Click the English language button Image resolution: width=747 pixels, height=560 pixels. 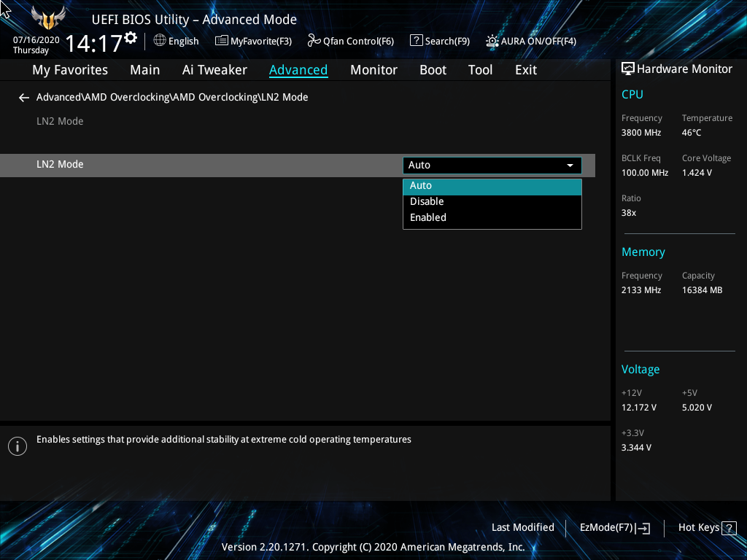click(177, 41)
